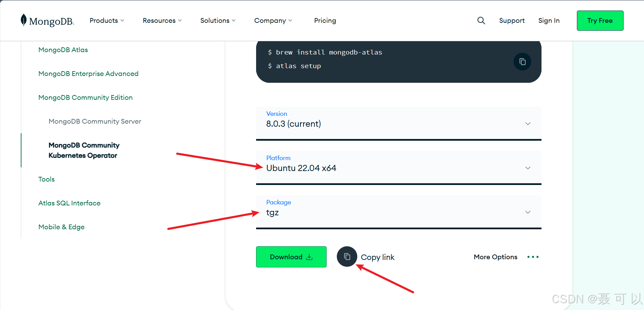Open the Support link
Screen dimensions: 644x310
point(512,20)
